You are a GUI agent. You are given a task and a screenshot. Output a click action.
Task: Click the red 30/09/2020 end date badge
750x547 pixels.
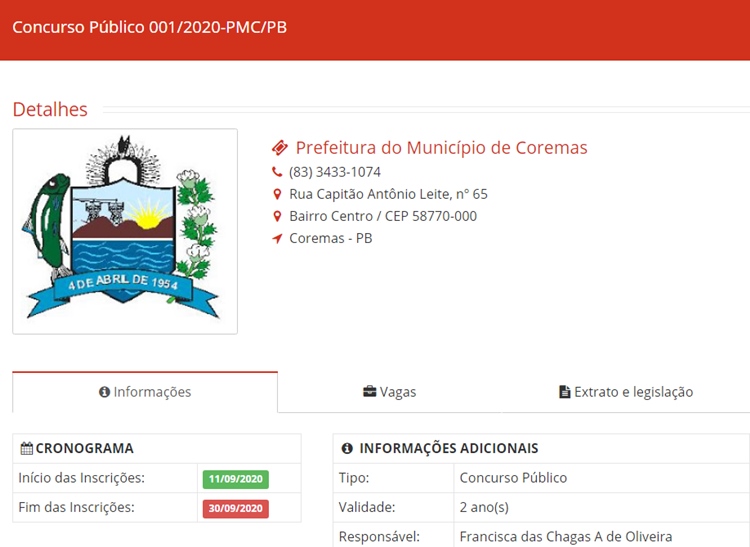(x=235, y=508)
